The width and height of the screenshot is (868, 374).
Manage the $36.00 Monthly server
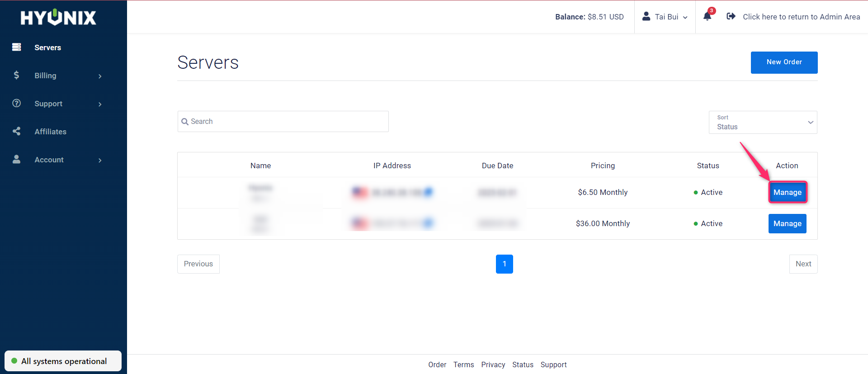click(x=787, y=223)
